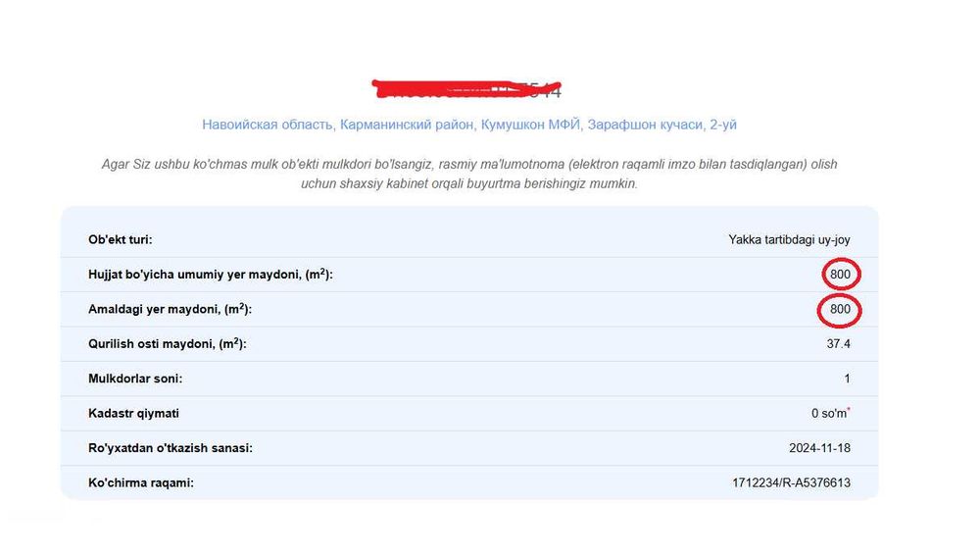Click the red redacted cadastre number heading

click(468, 90)
